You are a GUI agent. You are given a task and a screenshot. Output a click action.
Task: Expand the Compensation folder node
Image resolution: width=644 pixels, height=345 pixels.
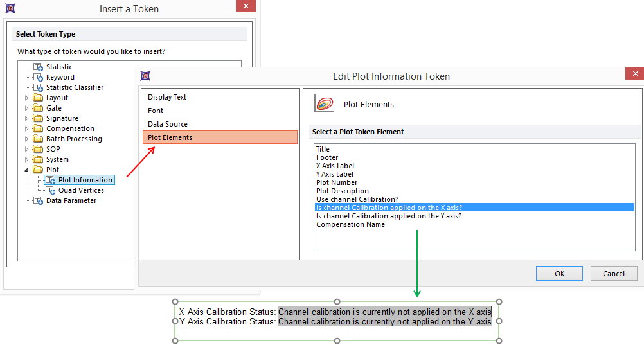[x=27, y=128]
